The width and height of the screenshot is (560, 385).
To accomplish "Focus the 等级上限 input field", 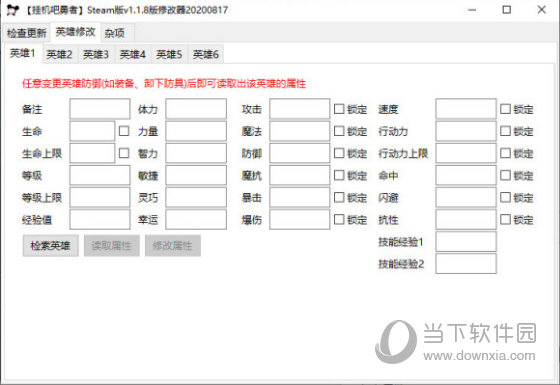I will [100, 198].
